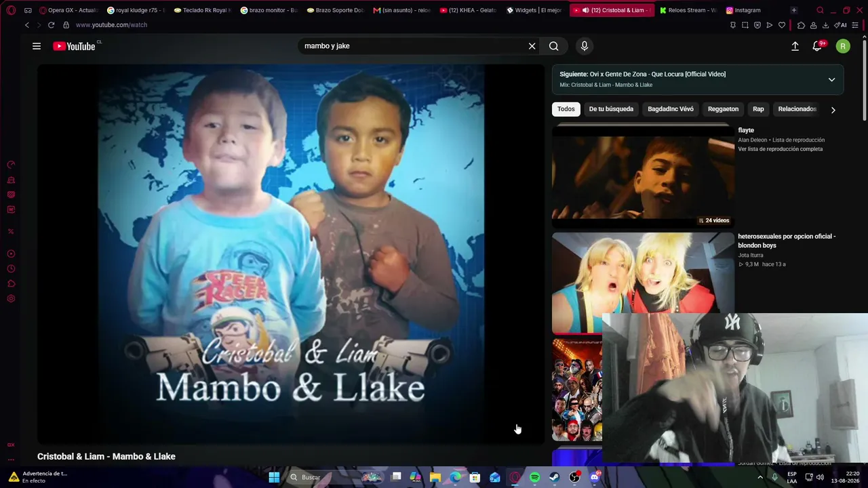This screenshot has width=868, height=488.
Task: Open the Opera downloads icon
Action: (x=825, y=25)
